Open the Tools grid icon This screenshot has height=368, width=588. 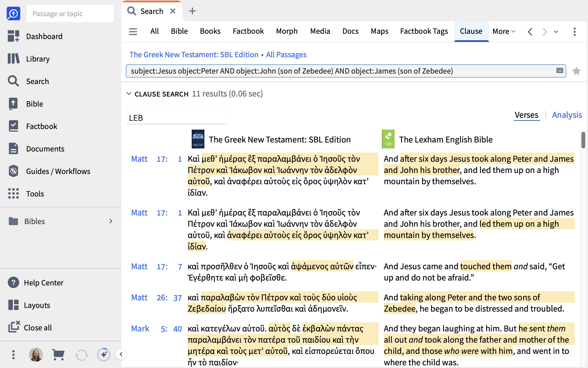coord(13,193)
